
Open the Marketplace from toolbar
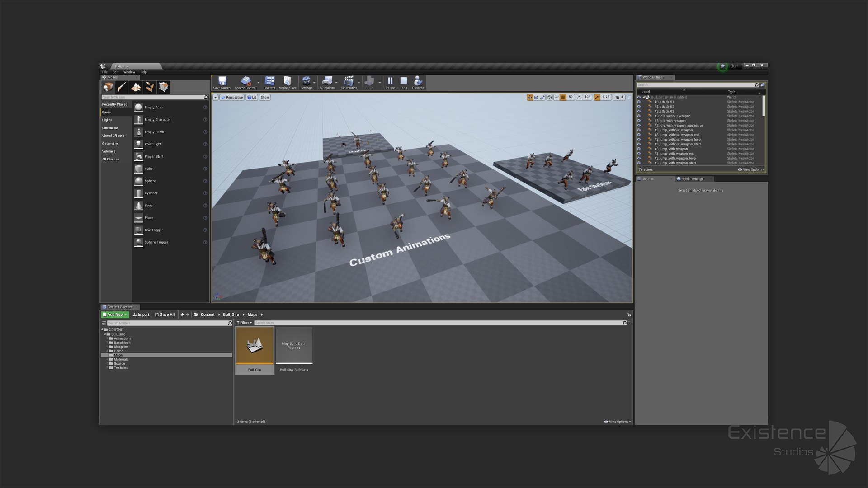(x=287, y=82)
